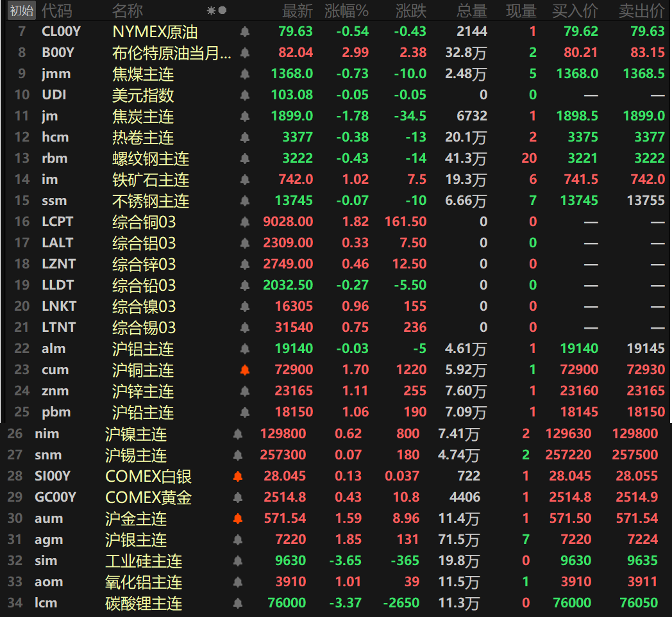Select the 美元指数 name
Image resolution: width=672 pixels, height=617 pixels.
click(x=143, y=95)
